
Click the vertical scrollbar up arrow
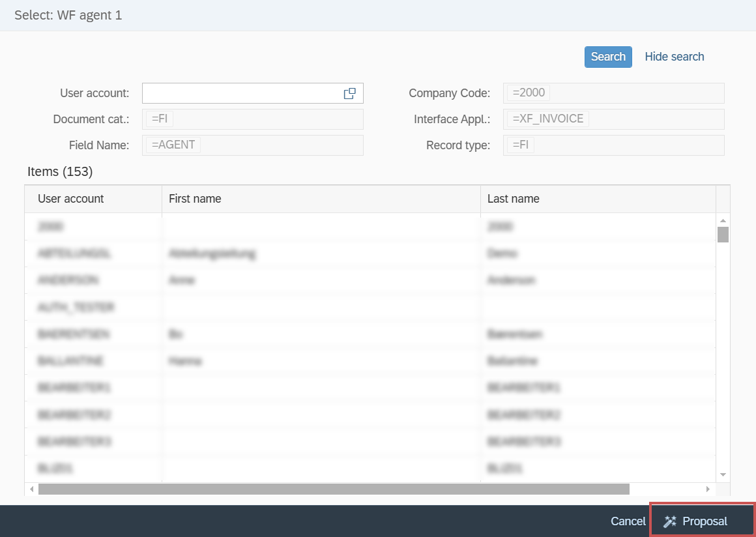tap(723, 221)
